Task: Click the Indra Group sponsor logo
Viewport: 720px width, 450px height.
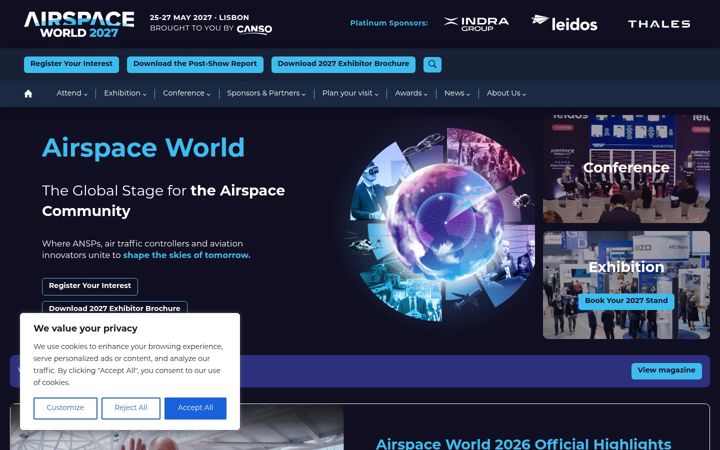Action: point(477,23)
